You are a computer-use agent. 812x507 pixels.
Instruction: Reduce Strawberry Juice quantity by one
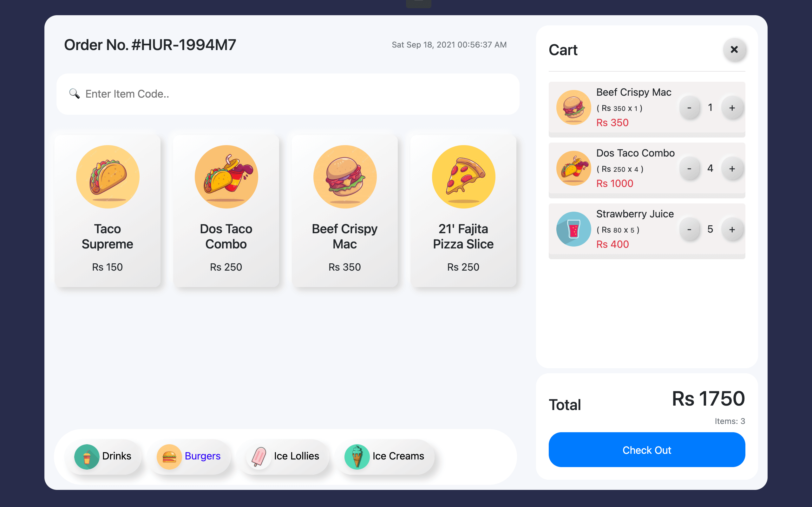tap(689, 229)
